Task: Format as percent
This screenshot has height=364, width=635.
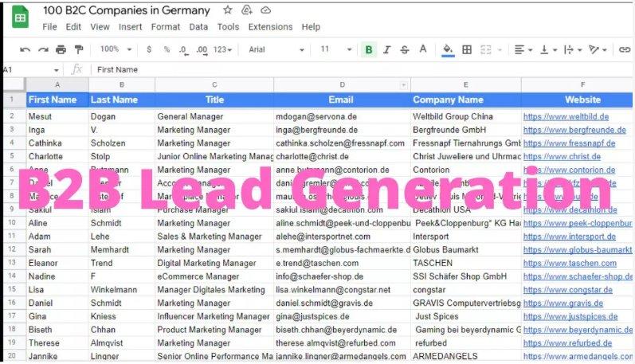Action: 167,49
